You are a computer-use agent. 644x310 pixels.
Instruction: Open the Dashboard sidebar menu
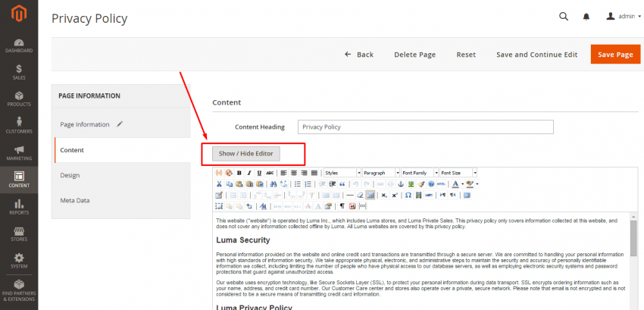coord(19,45)
